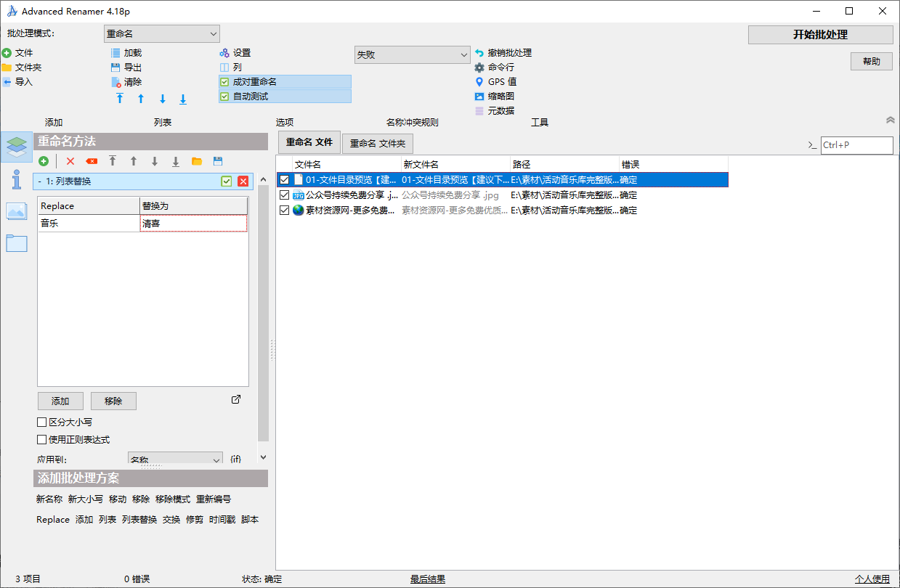Uncheck the 自动测试 option
This screenshot has height=588, width=900.
coord(224,96)
